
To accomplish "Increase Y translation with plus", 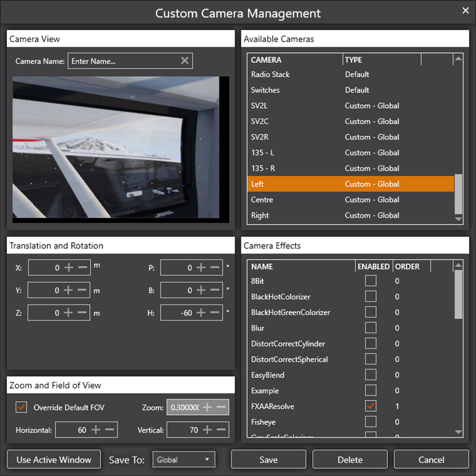I will 69,291.
